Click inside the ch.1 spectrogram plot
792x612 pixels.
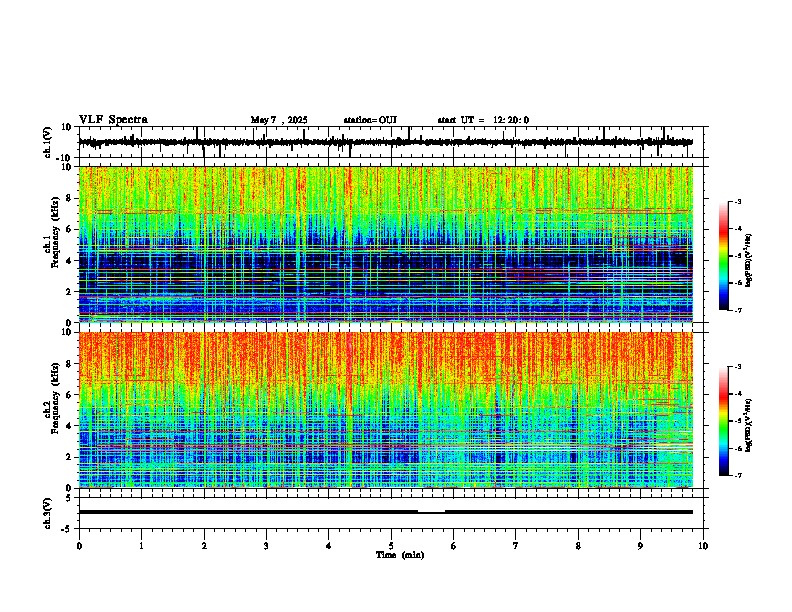click(386, 244)
